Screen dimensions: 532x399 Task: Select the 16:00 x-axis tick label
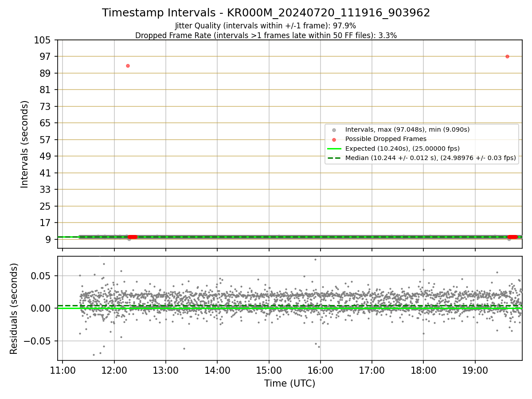321,371
